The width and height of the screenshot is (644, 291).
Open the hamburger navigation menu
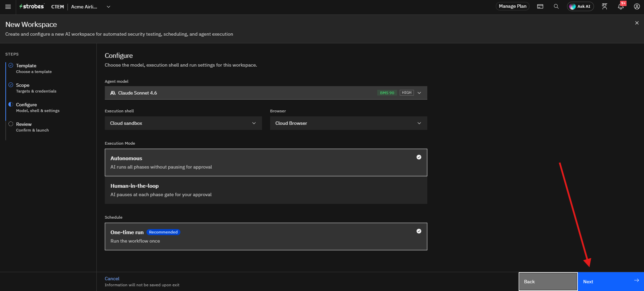coord(8,7)
